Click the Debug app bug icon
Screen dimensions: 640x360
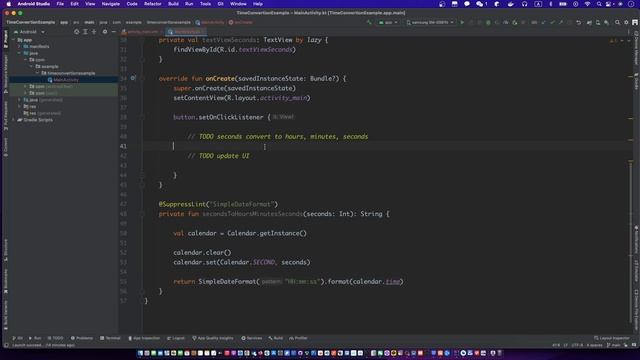488,22
